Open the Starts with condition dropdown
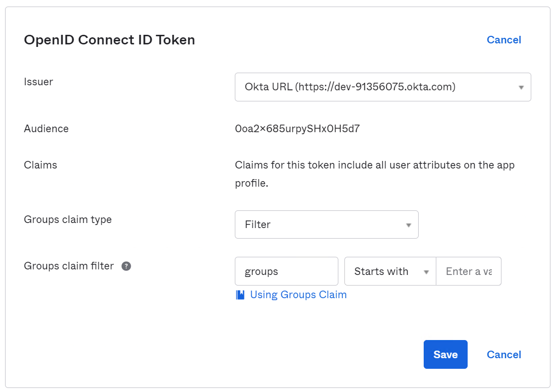Viewport: 555px width, 392px height. pos(390,271)
